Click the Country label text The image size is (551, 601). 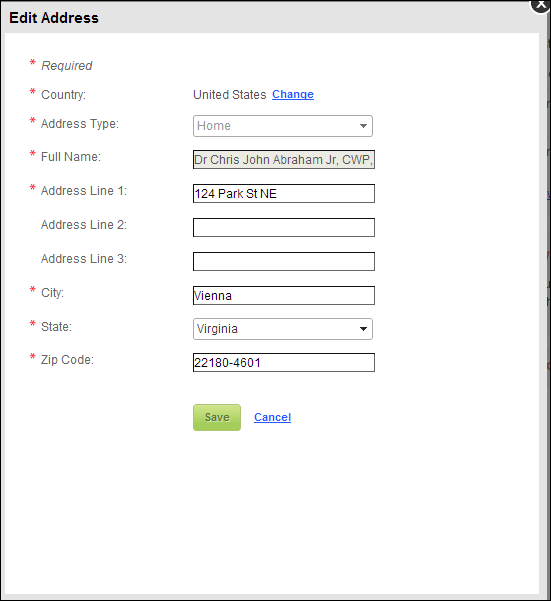63,95
